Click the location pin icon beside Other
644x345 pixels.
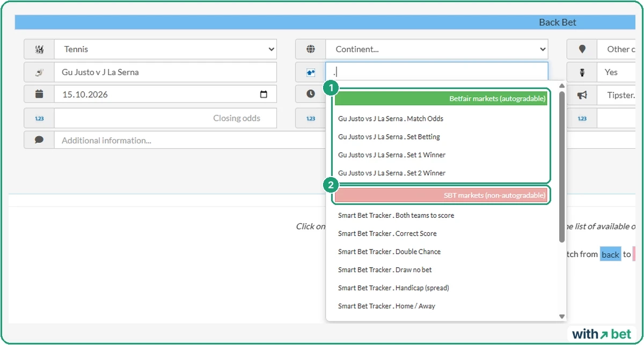(582, 49)
